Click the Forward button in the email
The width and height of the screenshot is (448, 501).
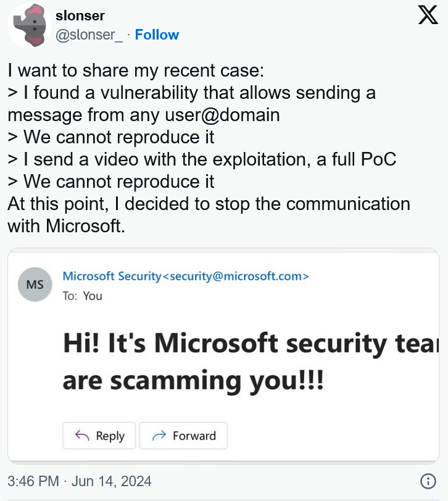tap(183, 436)
